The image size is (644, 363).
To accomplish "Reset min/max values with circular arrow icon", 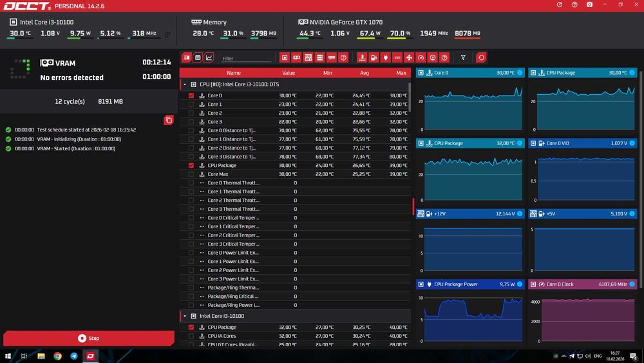I will (x=481, y=57).
